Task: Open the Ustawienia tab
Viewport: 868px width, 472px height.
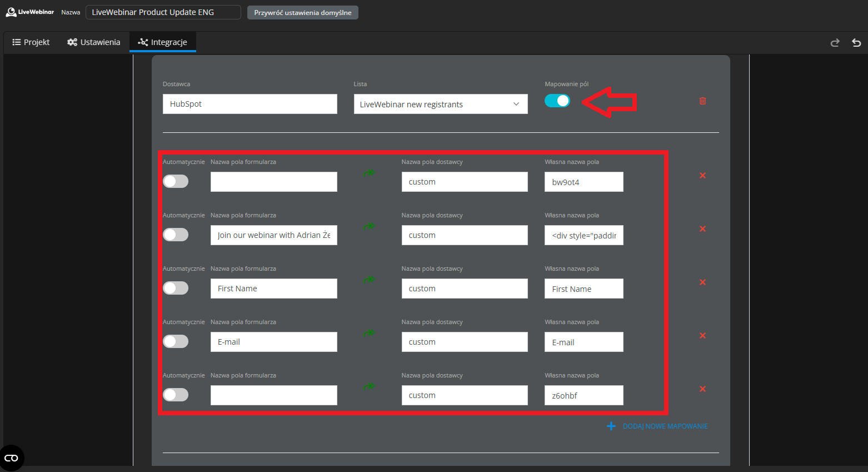Action: (94, 42)
